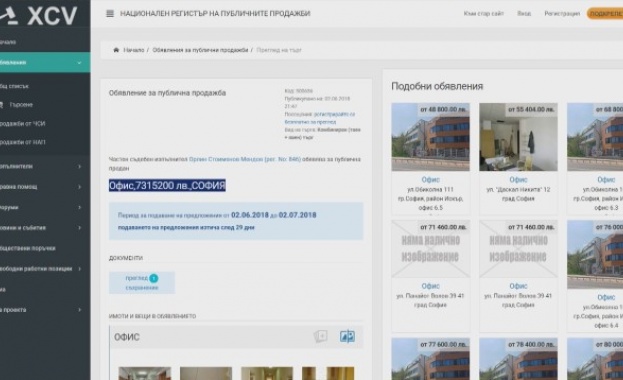Open Начало in the sidebar

coord(8,42)
